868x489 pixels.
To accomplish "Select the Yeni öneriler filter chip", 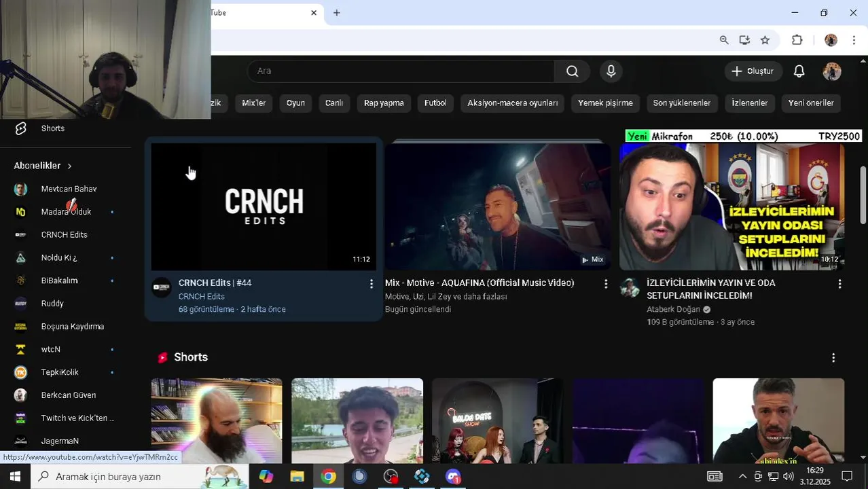I will 811,103.
